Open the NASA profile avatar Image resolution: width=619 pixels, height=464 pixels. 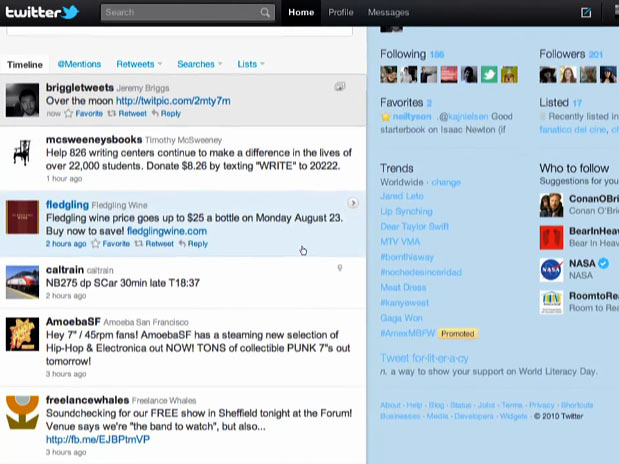[551, 269]
